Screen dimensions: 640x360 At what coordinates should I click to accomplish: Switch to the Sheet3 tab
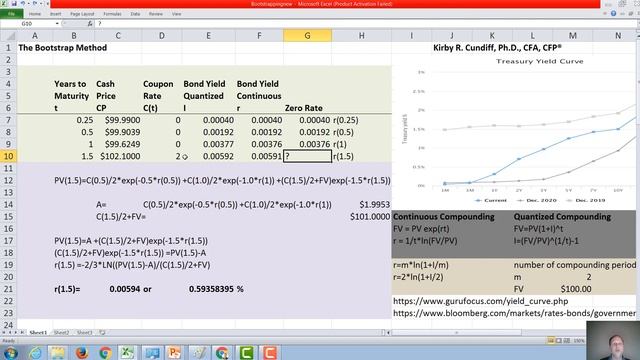tap(84, 333)
